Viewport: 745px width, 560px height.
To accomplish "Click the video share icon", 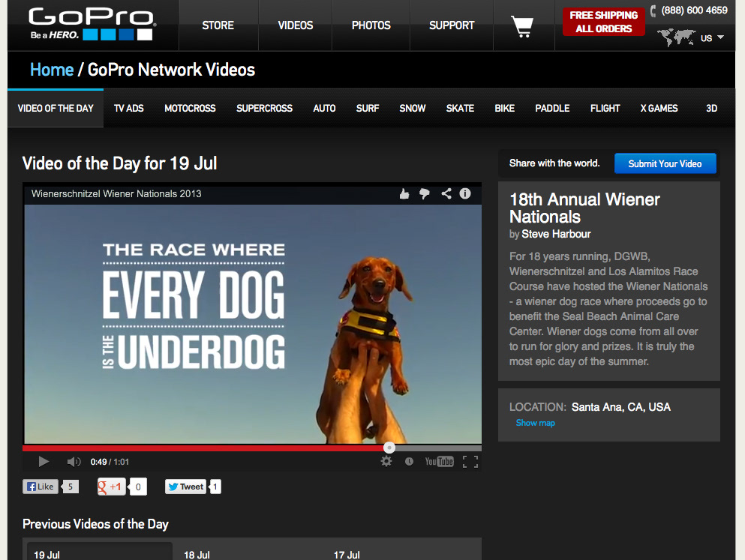I will point(446,193).
